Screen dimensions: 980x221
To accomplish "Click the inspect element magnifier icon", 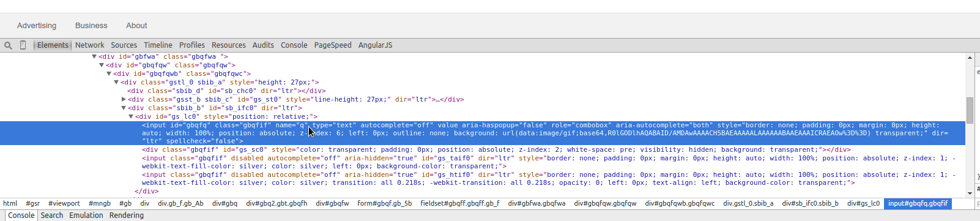I will coord(8,45).
